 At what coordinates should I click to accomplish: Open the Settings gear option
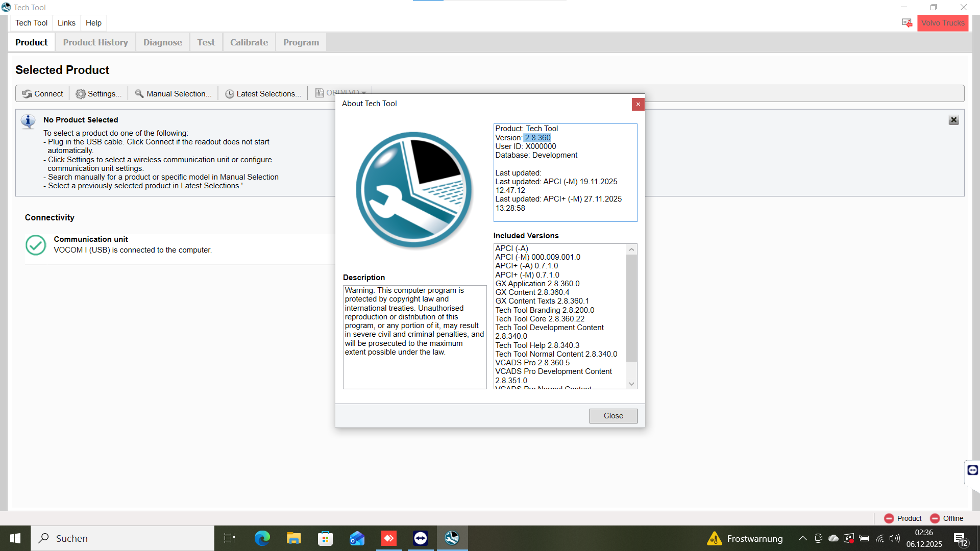(99, 94)
